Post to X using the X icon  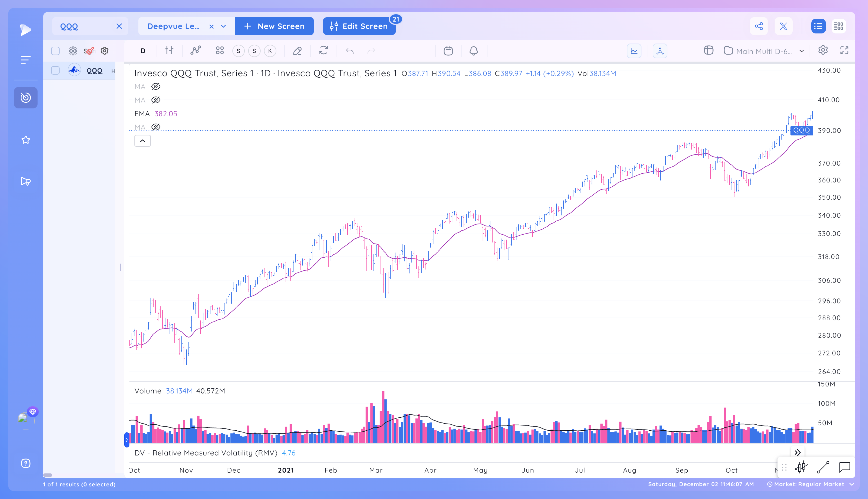click(x=783, y=26)
